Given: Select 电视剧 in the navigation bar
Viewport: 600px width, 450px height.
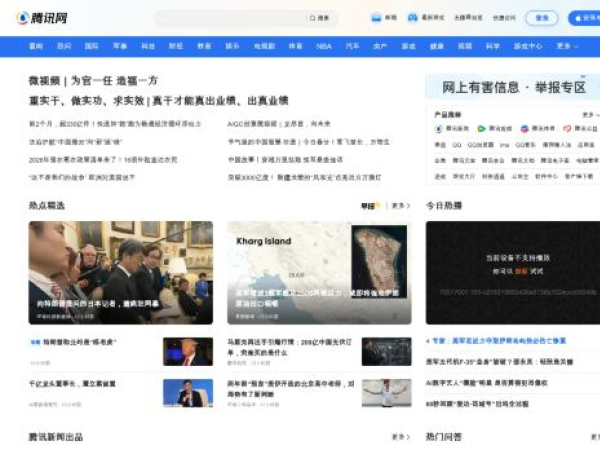Looking at the screenshot, I should point(264,46).
